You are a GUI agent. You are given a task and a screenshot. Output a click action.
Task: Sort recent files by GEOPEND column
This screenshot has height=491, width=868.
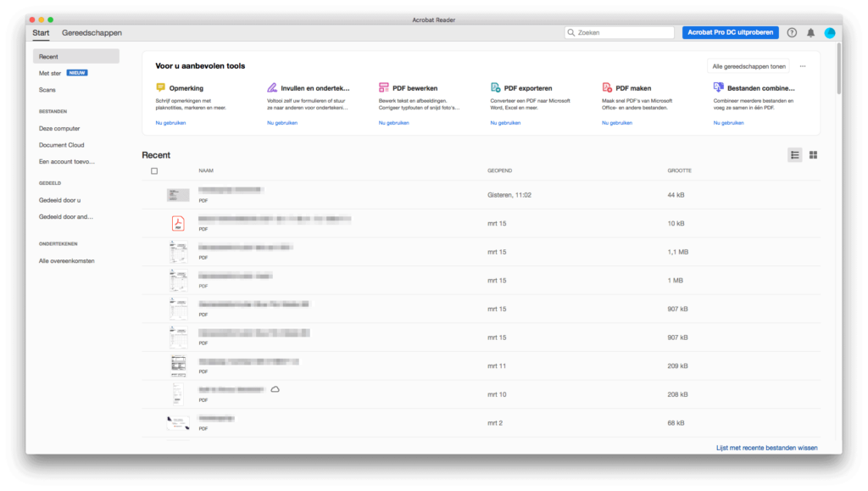coord(499,170)
